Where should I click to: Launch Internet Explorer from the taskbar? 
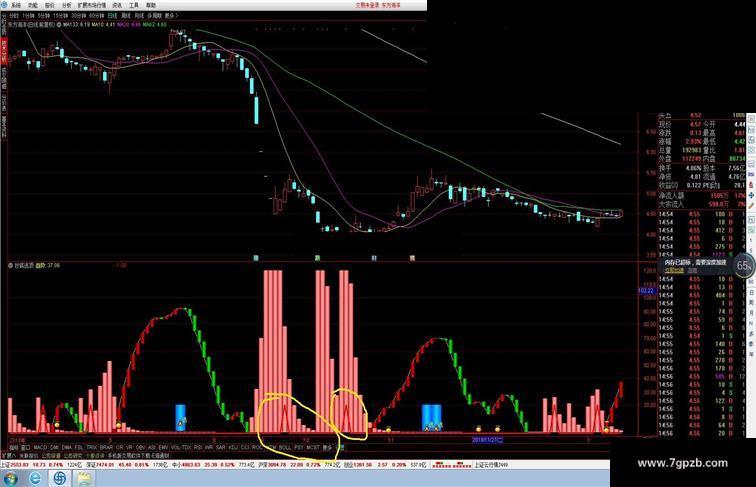(x=36, y=479)
